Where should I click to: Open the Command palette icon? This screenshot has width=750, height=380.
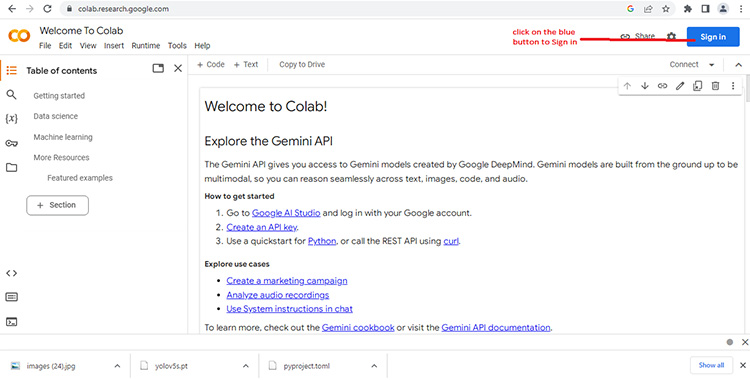[x=11, y=297]
